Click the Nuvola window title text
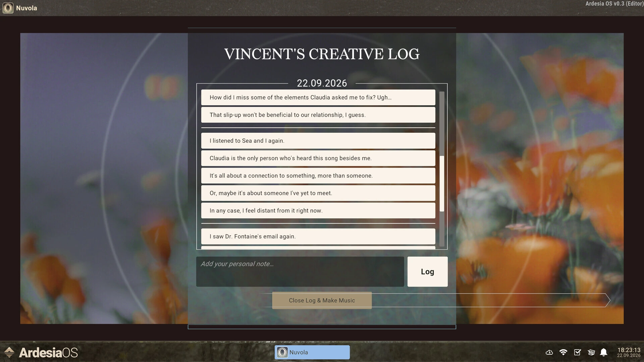The width and height of the screenshot is (644, 362). coord(26,8)
